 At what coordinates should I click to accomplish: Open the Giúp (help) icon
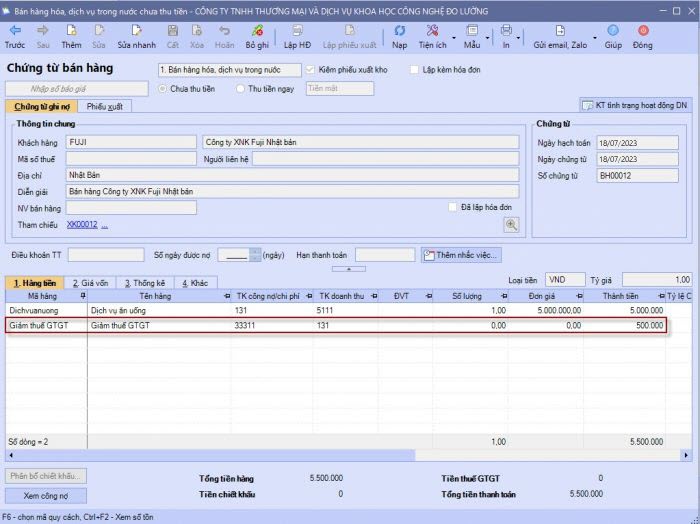point(613,31)
